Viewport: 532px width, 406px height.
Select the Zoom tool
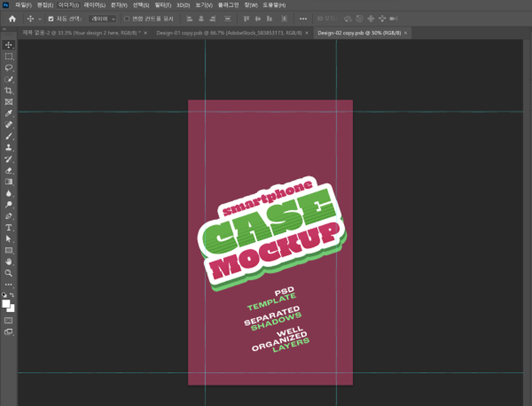tap(9, 273)
